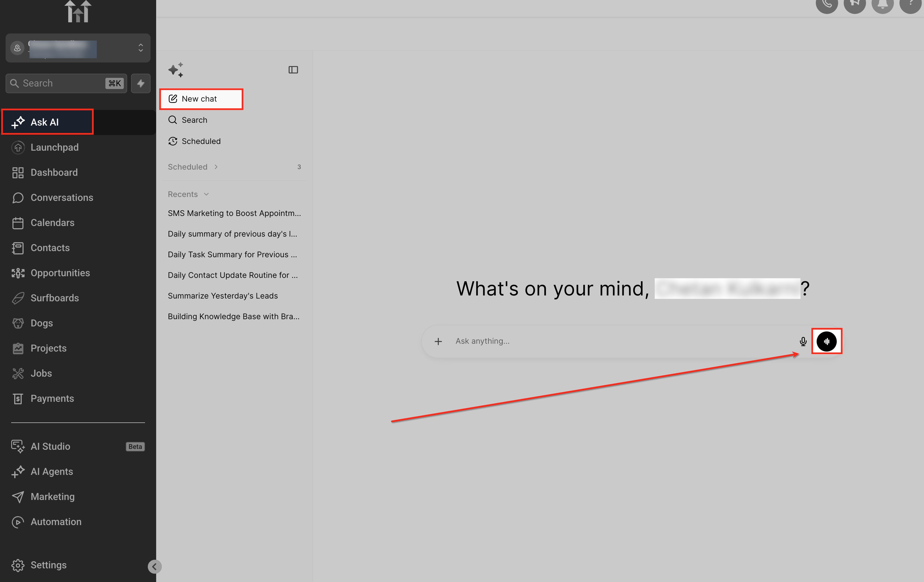Click the lightning bolt quick actions button
The width and height of the screenshot is (924, 582).
click(x=141, y=83)
